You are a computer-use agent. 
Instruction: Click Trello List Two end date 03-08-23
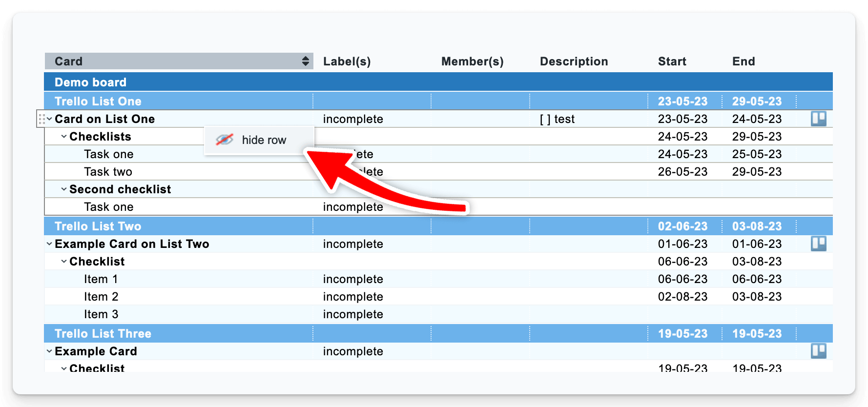click(757, 226)
